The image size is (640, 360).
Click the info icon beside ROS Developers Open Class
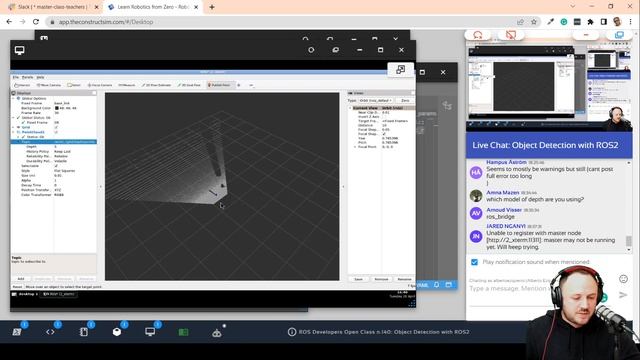(x=291, y=332)
